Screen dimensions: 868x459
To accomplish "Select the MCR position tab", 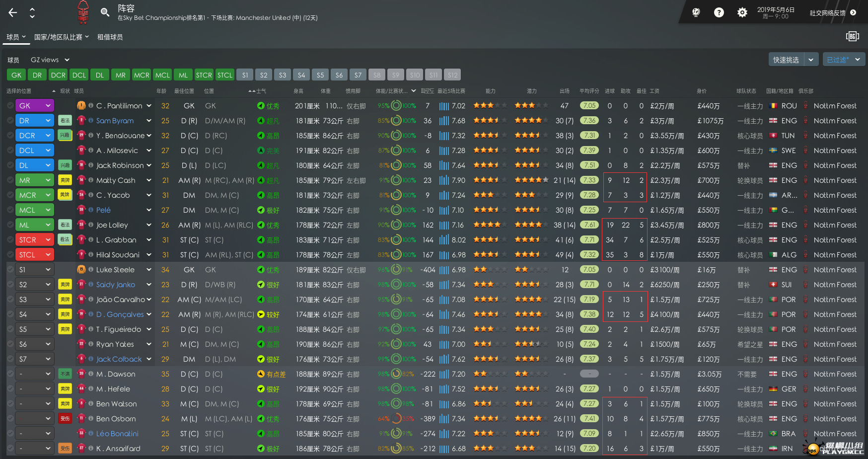I will point(142,75).
